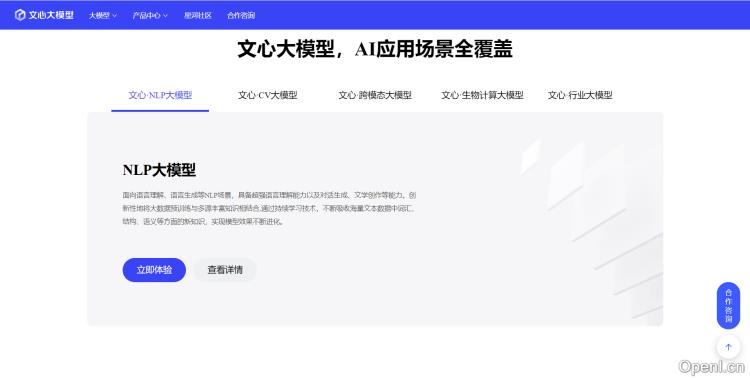Click the 立即体验 button

pos(154,270)
